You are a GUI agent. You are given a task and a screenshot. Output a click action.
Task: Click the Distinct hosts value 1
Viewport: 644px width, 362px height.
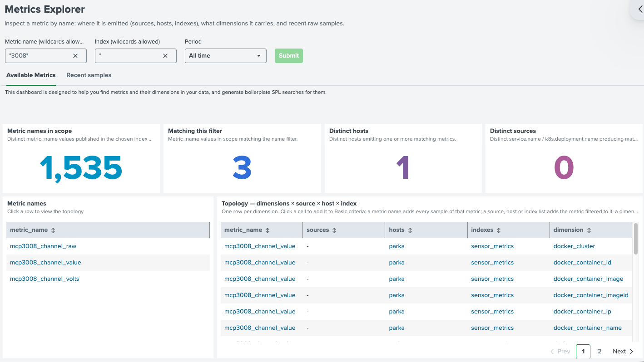[x=403, y=168]
